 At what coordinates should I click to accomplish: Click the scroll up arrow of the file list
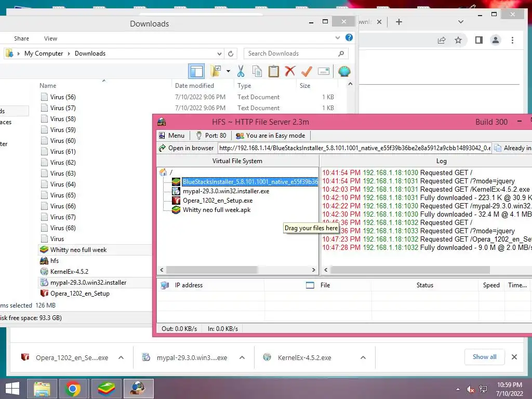coord(351,84)
